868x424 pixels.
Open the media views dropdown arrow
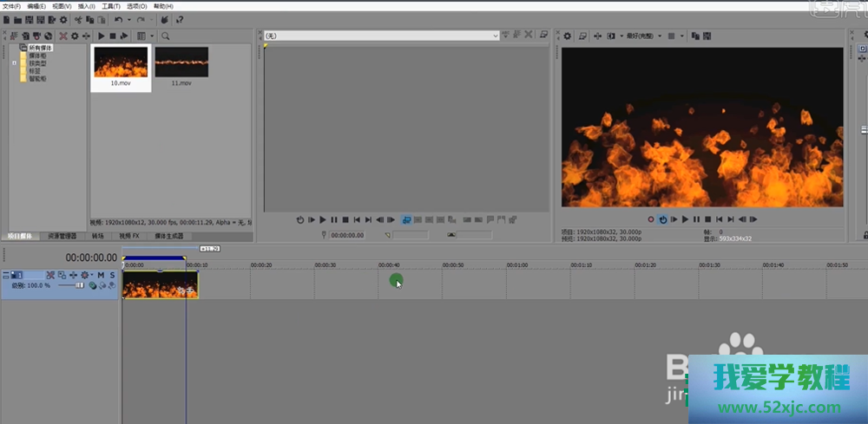[x=152, y=36]
